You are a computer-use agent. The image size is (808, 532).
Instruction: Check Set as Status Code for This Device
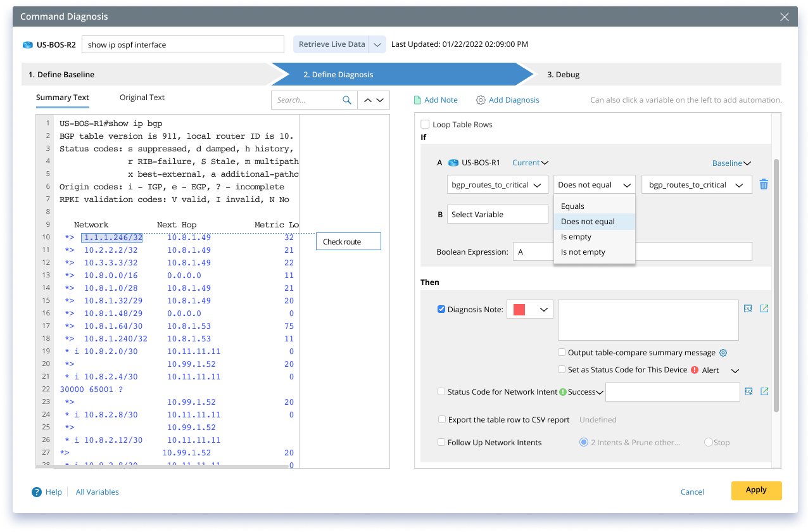click(x=562, y=369)
